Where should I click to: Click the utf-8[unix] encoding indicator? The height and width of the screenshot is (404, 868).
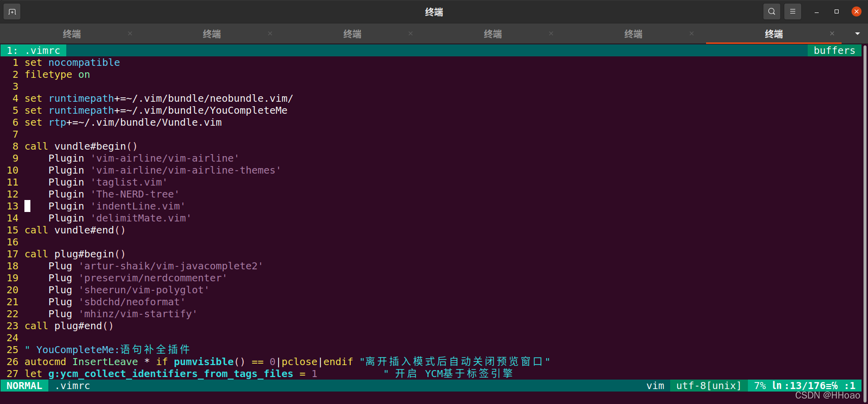[709, 386]
